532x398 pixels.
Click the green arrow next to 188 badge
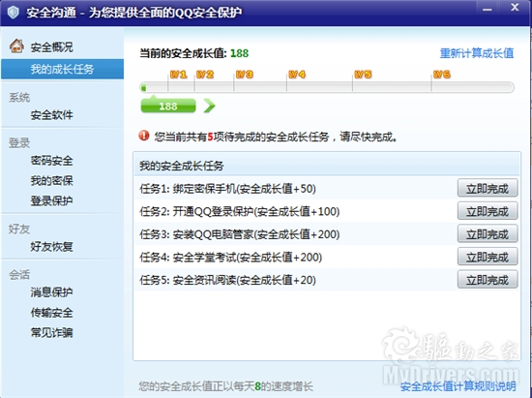(209, 106)
